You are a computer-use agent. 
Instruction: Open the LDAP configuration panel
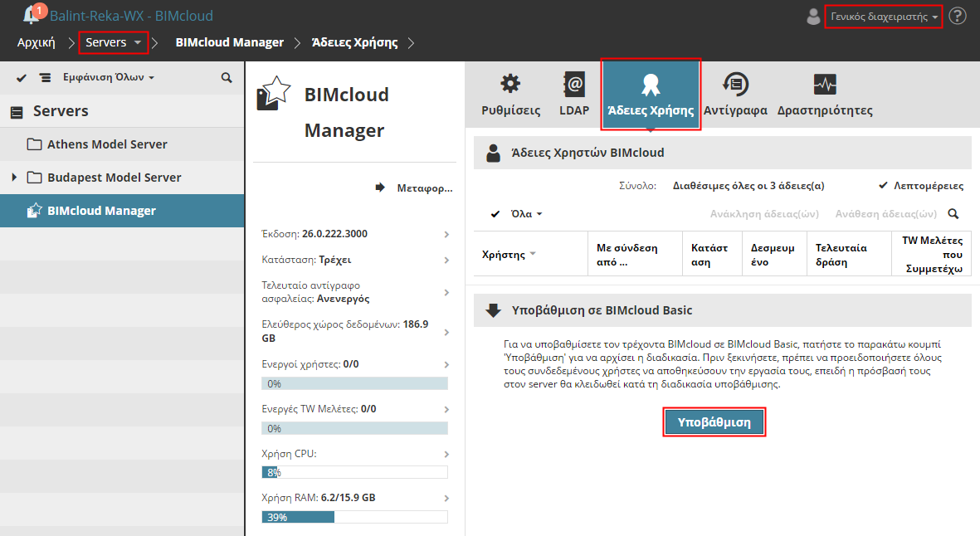tap(574, 93)
